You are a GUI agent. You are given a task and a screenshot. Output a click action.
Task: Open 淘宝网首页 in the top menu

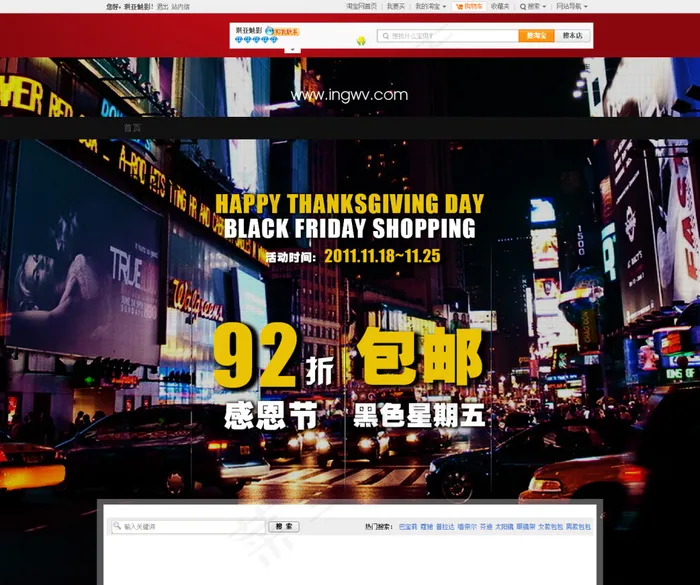[x=361, y=6]
